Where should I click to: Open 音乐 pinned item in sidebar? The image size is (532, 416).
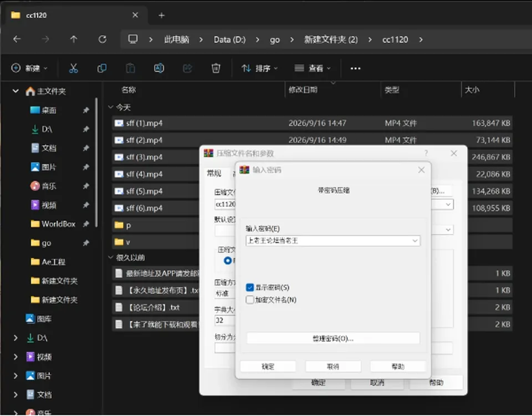pyautogui.click(x=49, y=186)
